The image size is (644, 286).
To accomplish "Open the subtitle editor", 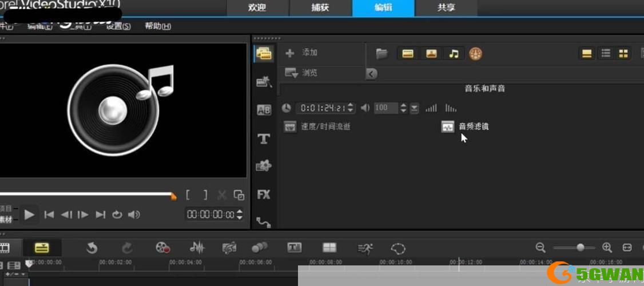I will click(294, 247).
